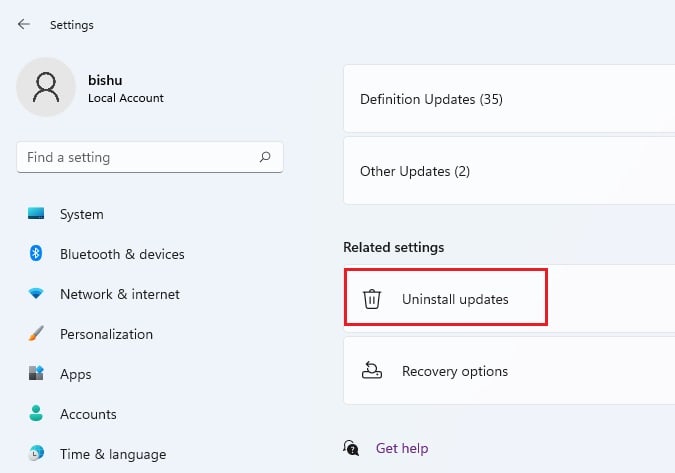Follow the Get help link
The height and width of the screenshot is (473, 675).
[402, 448]
